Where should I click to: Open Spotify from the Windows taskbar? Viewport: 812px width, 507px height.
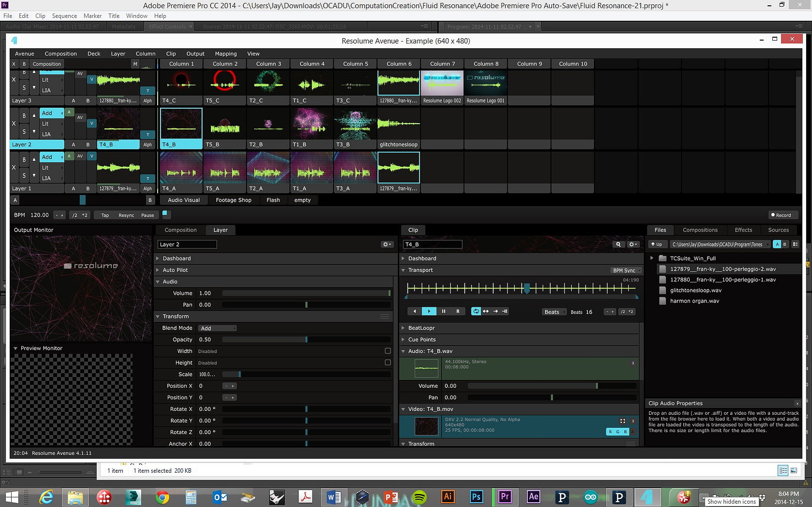tap(419, 497)
